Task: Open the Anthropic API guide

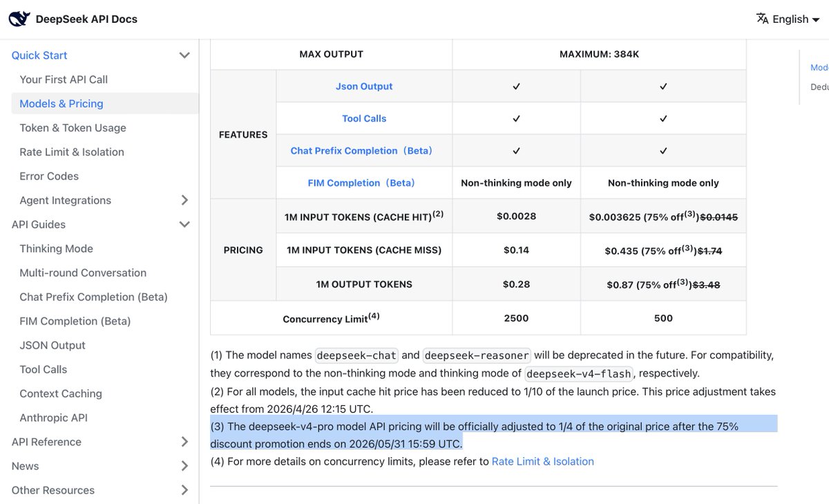Action: point(53,418)
